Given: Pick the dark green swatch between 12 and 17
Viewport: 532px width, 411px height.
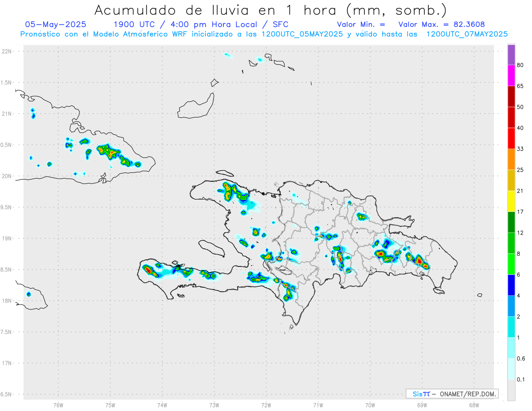Looking at the screenshot, I should [511, 222].
